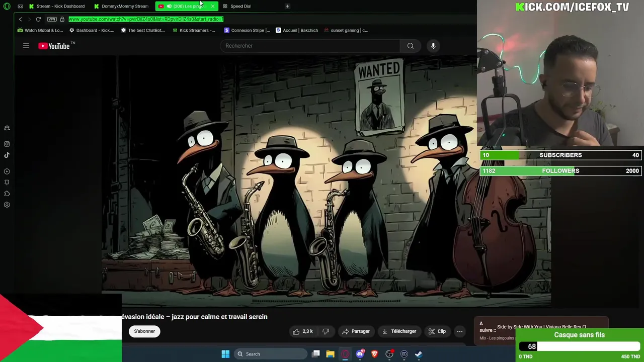Viewport: 644px width, 362px height.
Task: Click the Télécharger download button
Action: (x=399, y=331)
